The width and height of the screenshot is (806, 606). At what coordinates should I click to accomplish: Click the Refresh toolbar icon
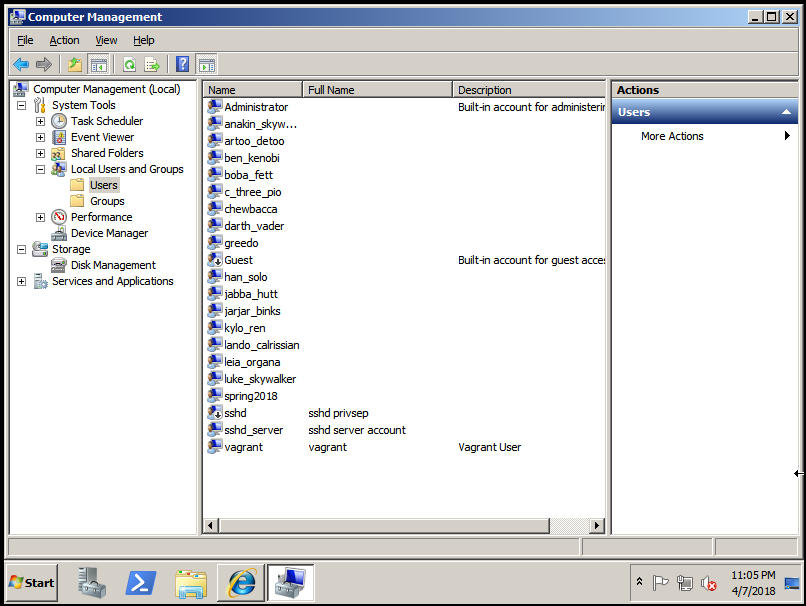tap(130, 65)
